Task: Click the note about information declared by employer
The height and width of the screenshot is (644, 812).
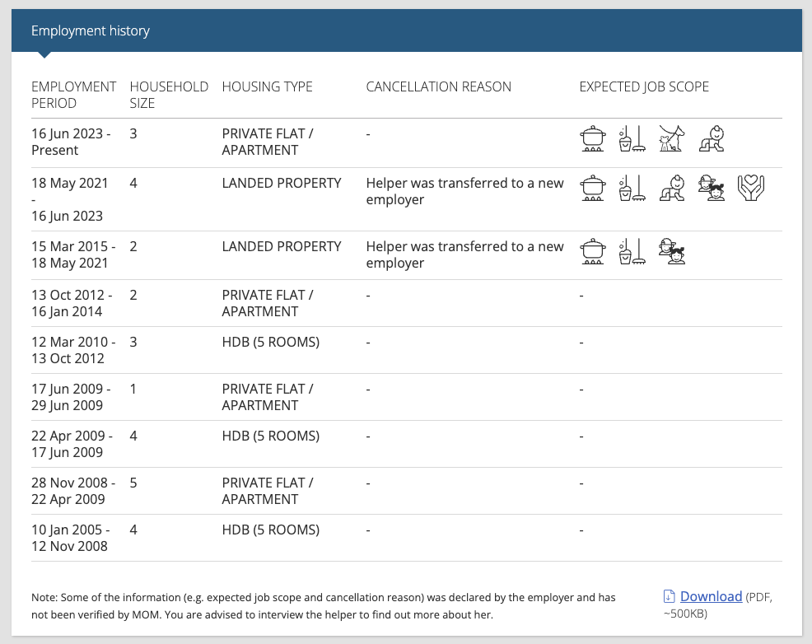Action: click(323, 605)
